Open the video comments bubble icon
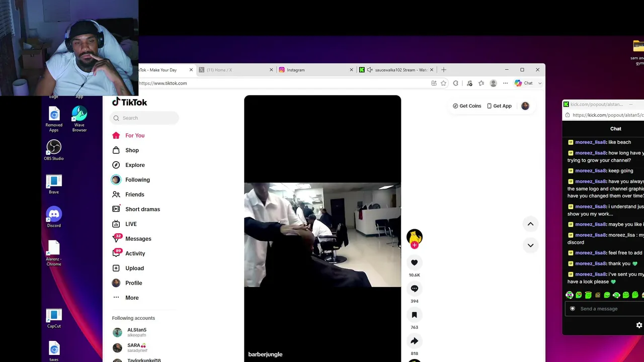This screenshot has height=362, width=644. (414, 289)
